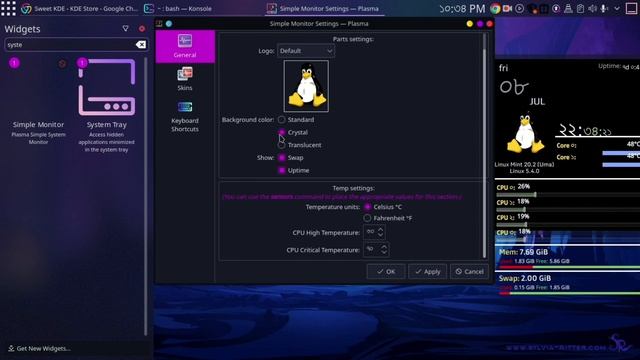The image size is (640, 360).
Task: Switch to the bash Konsole task
Action: [x=179, y=8]
